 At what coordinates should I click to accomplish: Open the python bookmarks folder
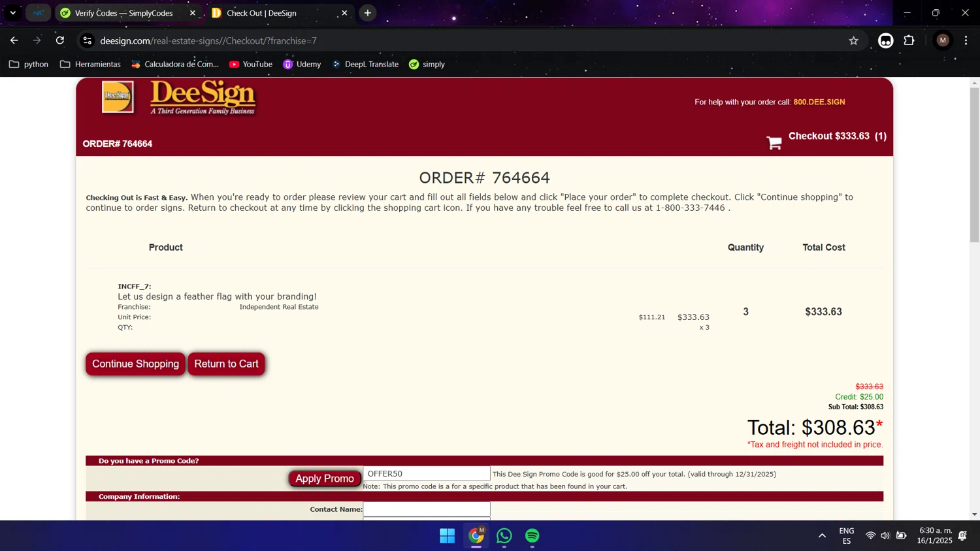click(29, 64)
